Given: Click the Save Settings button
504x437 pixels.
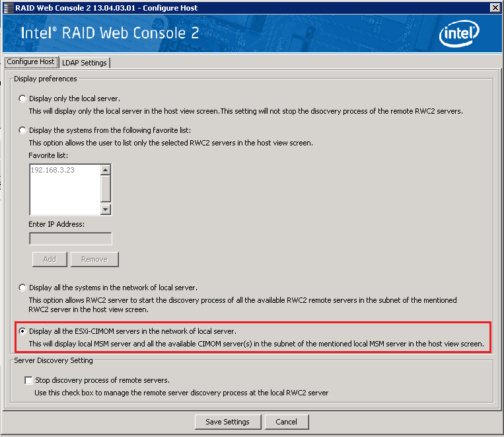Looking at the screenshot, I should (x=228, y=422).
